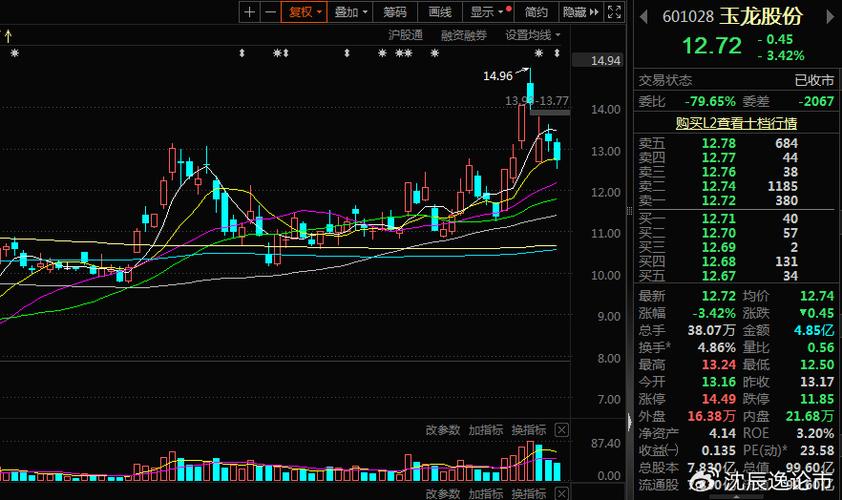The width and height of the screenshot is (842, 500).
Task: Toggle the 筹码 chip distribution view
Action: tap(395, 12)
